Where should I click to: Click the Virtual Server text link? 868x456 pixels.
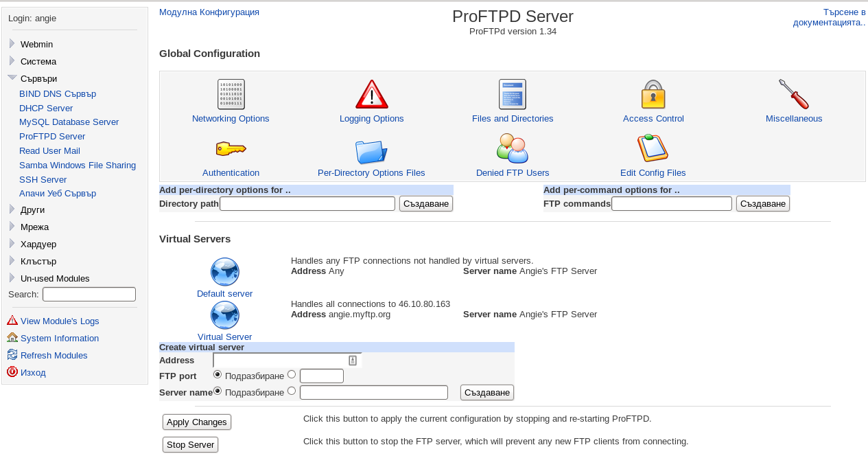point(224,337)
